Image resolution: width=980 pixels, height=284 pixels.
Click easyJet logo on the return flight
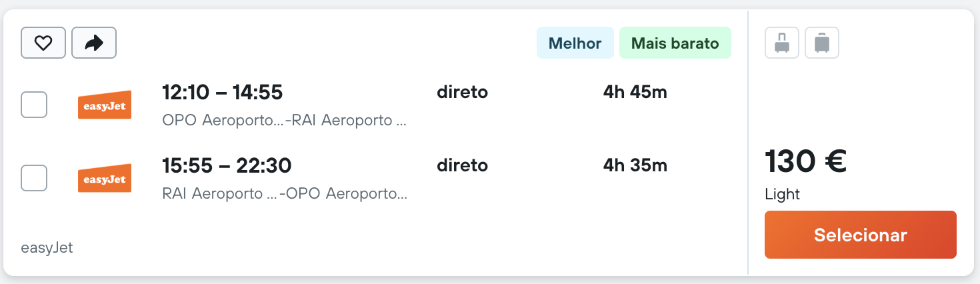(x=105, y=178)
